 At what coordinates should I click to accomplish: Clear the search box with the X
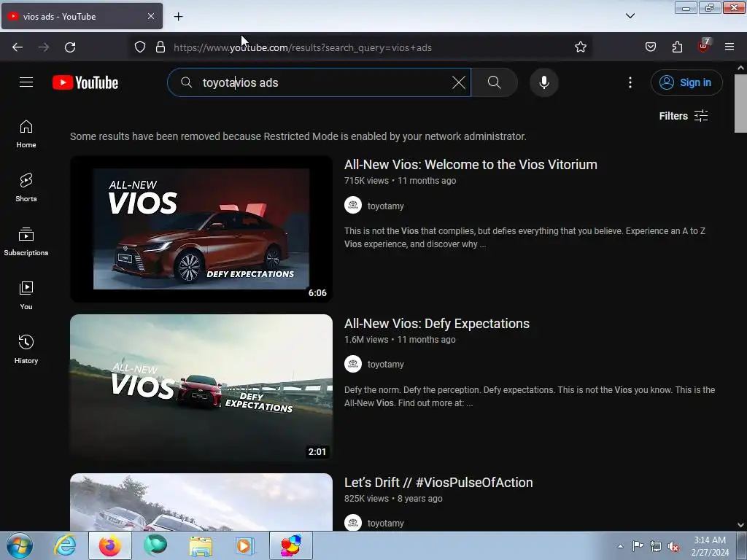click(x=458, y=82)
